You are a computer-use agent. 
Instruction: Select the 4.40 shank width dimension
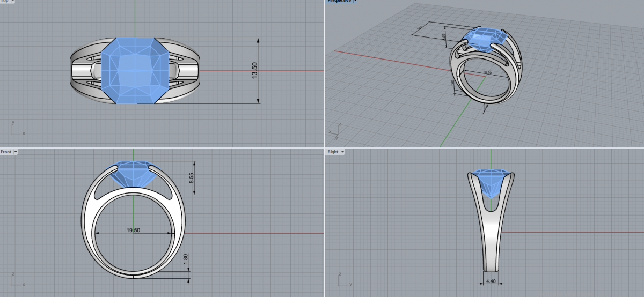pos(491,280)
